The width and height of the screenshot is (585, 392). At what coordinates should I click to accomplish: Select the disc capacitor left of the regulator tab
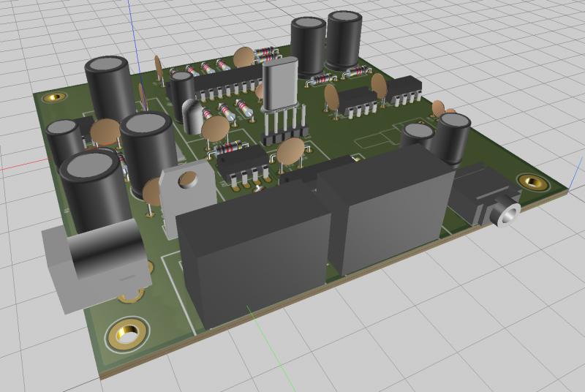(x=151, y=196)
